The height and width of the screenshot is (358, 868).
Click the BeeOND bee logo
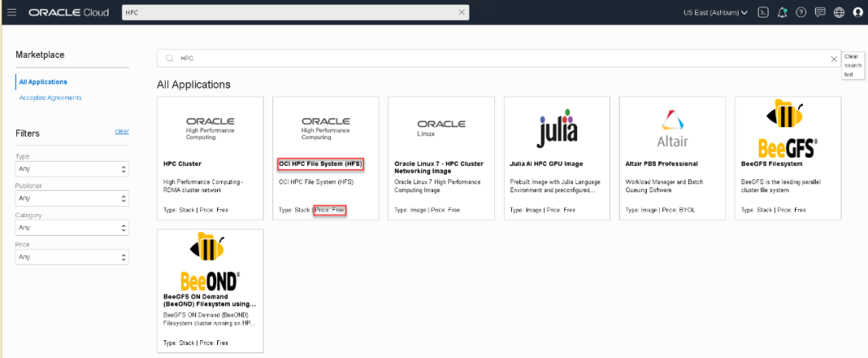click(210, 262)
